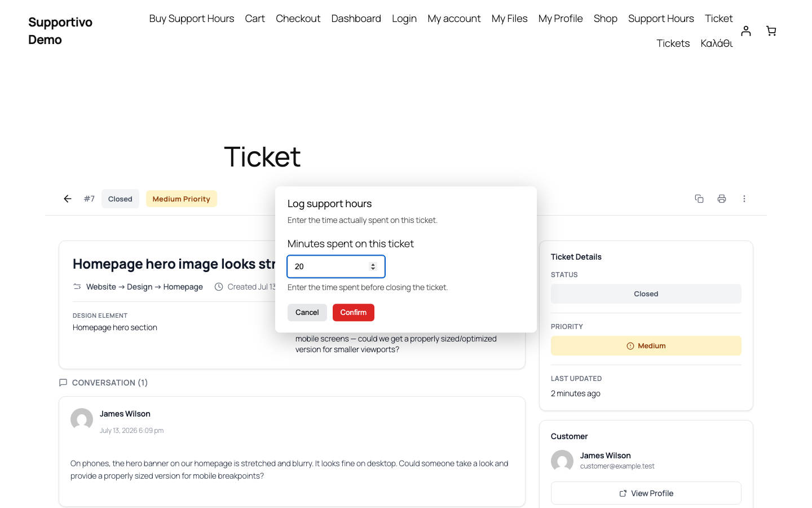The width and height of the screenshot is (812, 508).
Task: Confirm the logged support hours
Action: pos(354,313)
